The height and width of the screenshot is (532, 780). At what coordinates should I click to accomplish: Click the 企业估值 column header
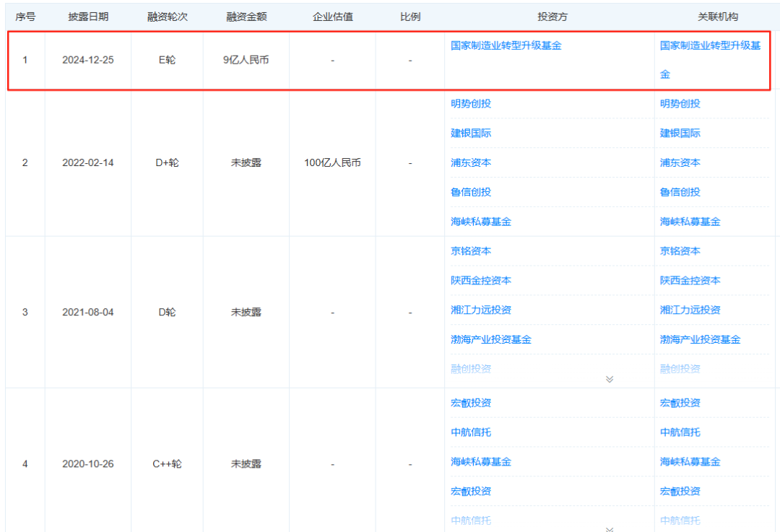[333, 17]
